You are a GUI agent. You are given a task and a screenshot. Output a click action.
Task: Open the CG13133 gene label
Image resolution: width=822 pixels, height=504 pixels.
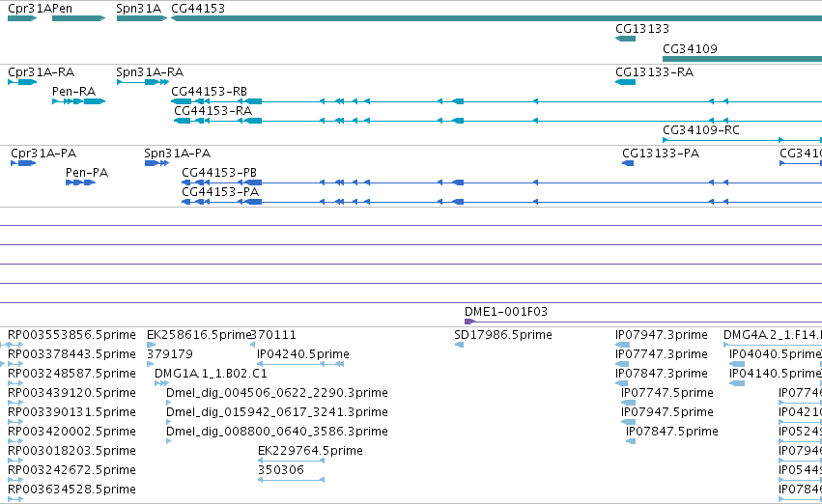pos(642,28)
